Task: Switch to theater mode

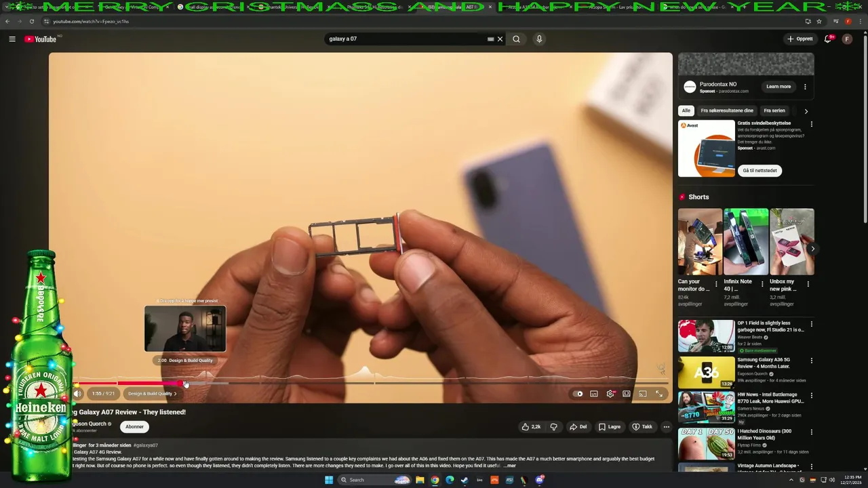Action: [627, 394]
